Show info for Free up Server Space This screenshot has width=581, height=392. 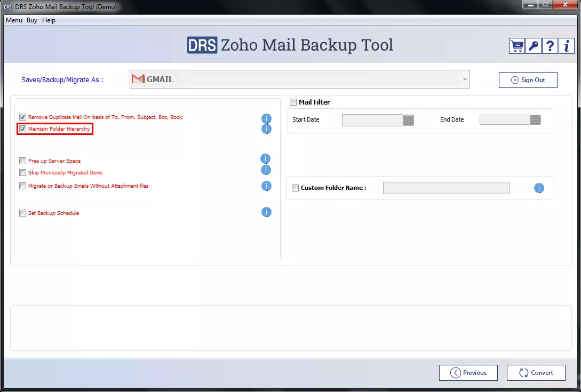266,159
